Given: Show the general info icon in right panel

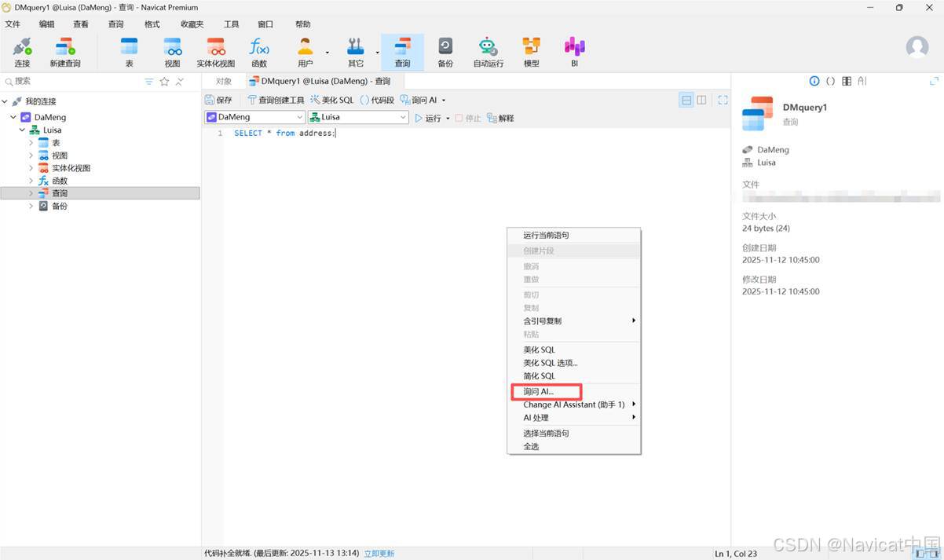Looking at the screenshot, I should pyautogui.click(x=814, y=81).
